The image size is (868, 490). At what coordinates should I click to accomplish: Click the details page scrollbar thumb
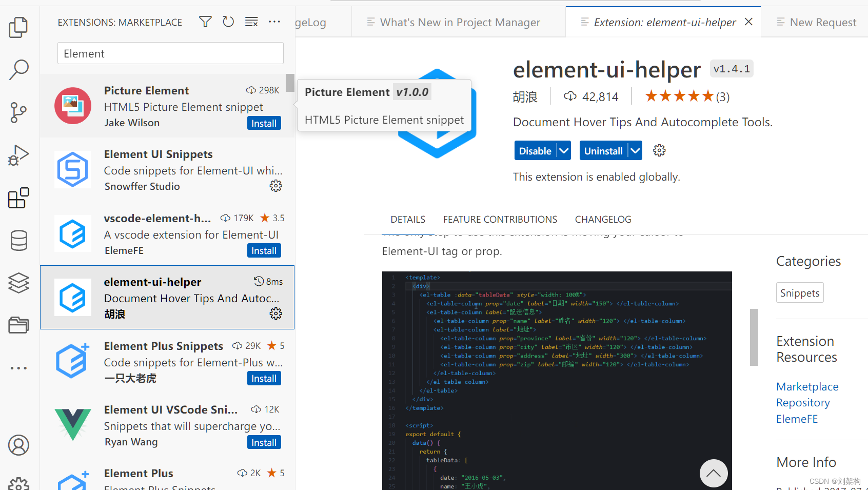coord(754,337)
